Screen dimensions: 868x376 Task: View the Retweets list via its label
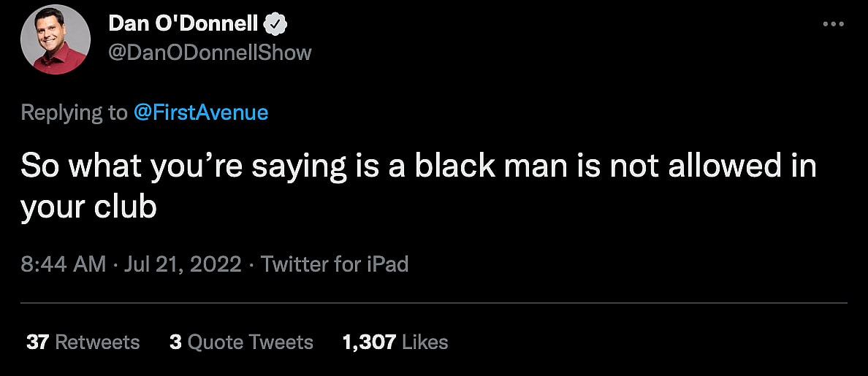pos(97,342)
